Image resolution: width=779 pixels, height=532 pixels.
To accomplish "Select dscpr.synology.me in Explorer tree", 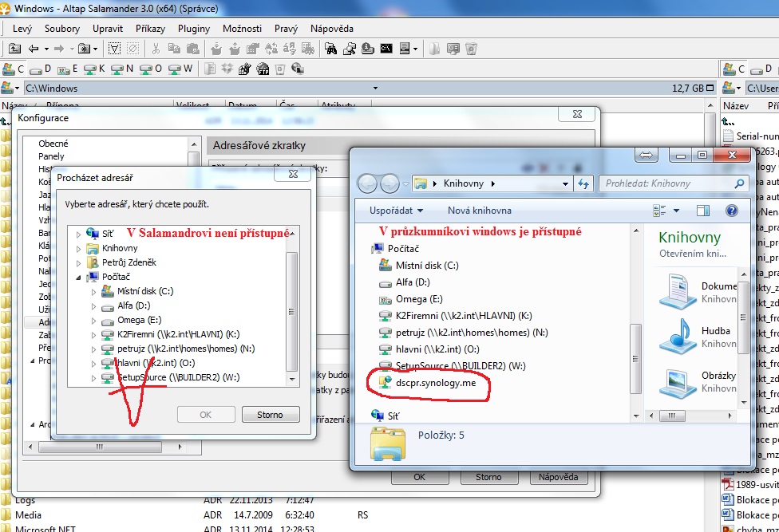I will coord(436,383).
